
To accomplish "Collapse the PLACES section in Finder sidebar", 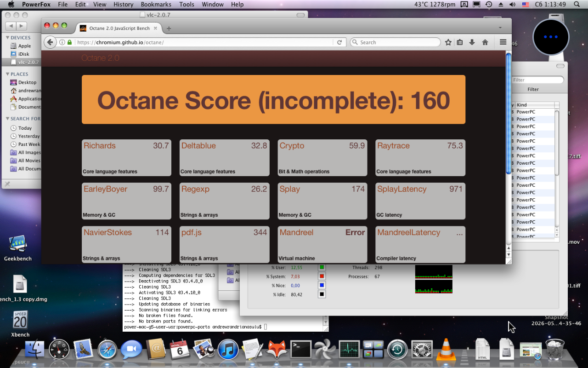I will [8, 74].
